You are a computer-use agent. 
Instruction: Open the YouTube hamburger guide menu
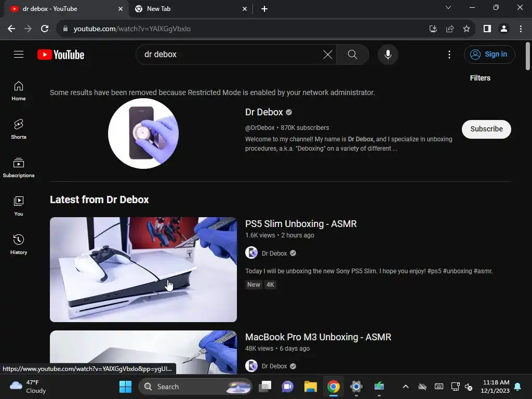(19, 54)
